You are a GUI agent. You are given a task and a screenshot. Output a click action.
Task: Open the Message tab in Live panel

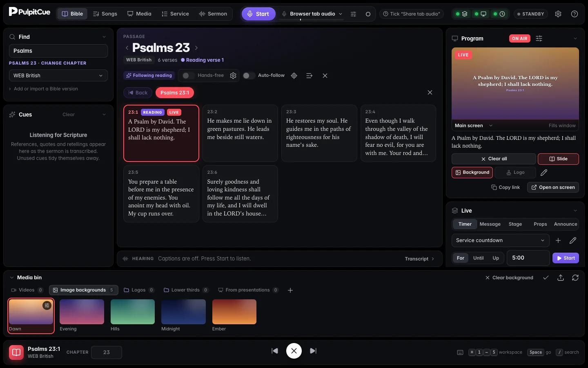(x=490, y=224)
